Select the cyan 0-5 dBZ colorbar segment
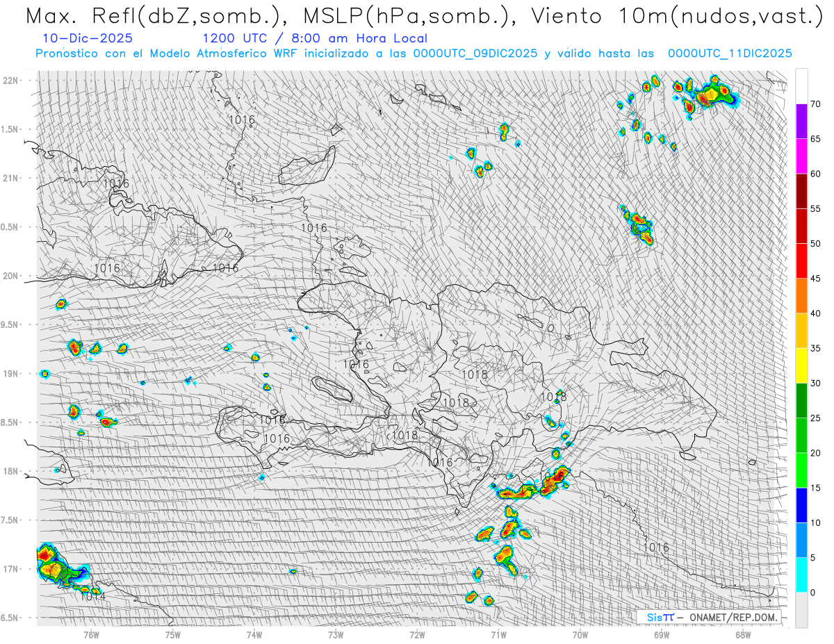 click(801, 575)
